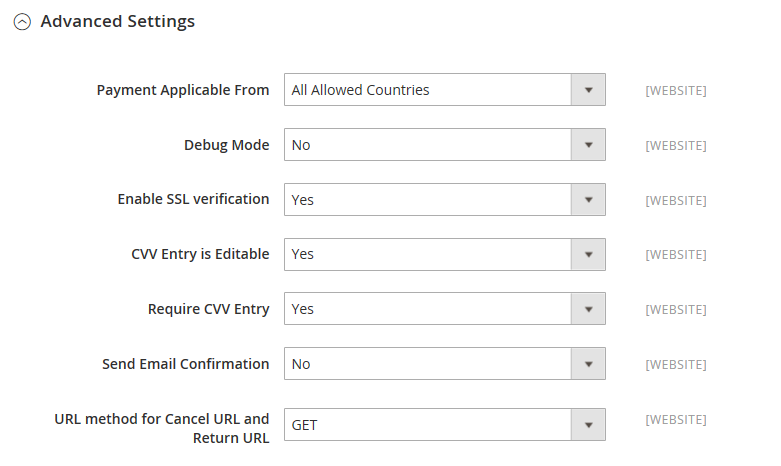Open Payment Applicable From dropdown arrow
Screen dimensions: 781x466
click(588, 90)
